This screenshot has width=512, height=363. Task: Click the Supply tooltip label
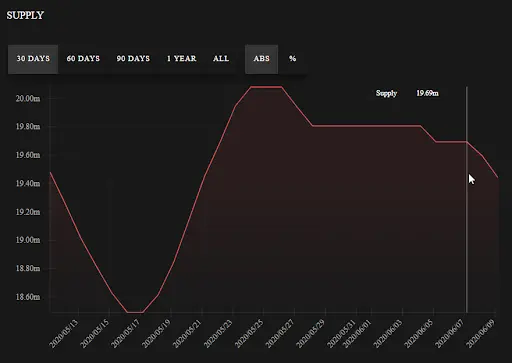pos(386,93)
